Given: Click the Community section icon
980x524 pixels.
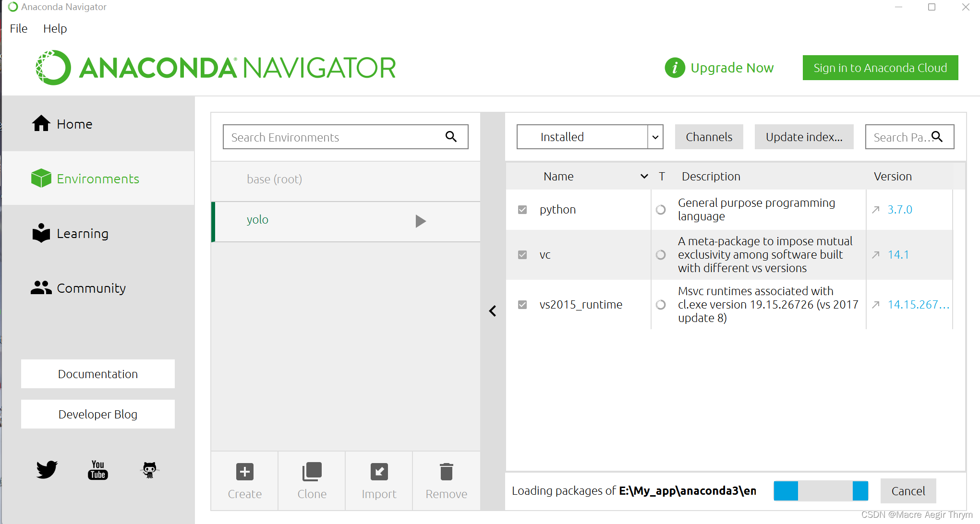Looking at the screenshot, I should point(40,287).
